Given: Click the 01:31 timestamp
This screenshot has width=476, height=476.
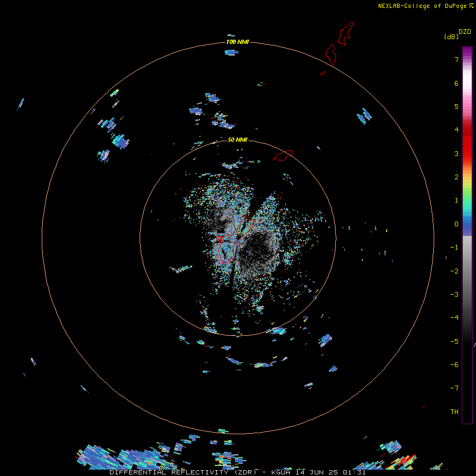Looking at the screenshot, I should [354, 472].
